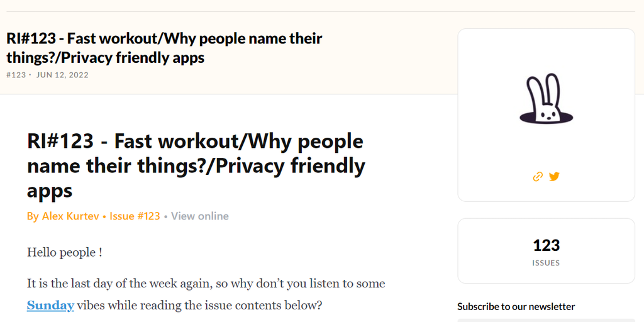Open the View online link
644x322 pixels.
pos(199,216)
